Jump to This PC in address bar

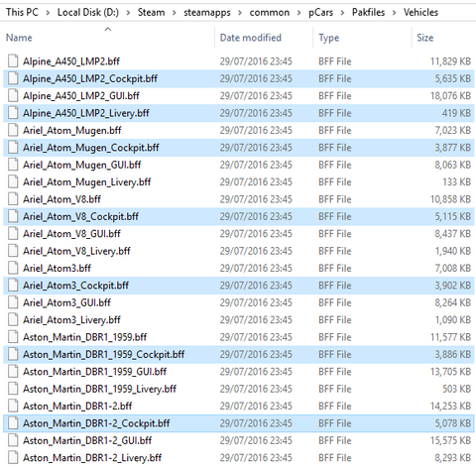click(x=22, y=12)
